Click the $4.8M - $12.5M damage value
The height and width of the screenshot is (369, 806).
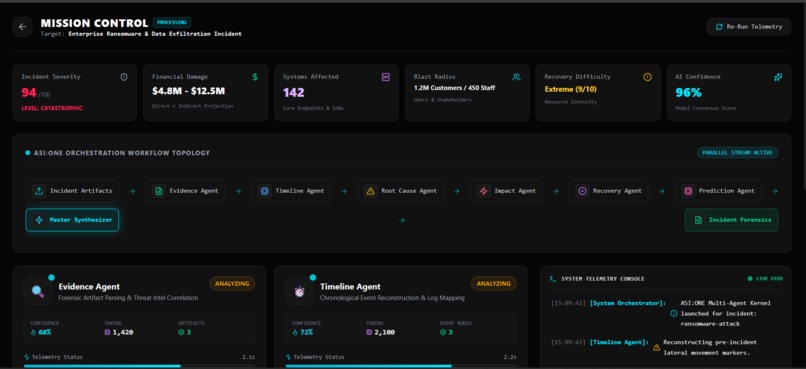(188, 91)
